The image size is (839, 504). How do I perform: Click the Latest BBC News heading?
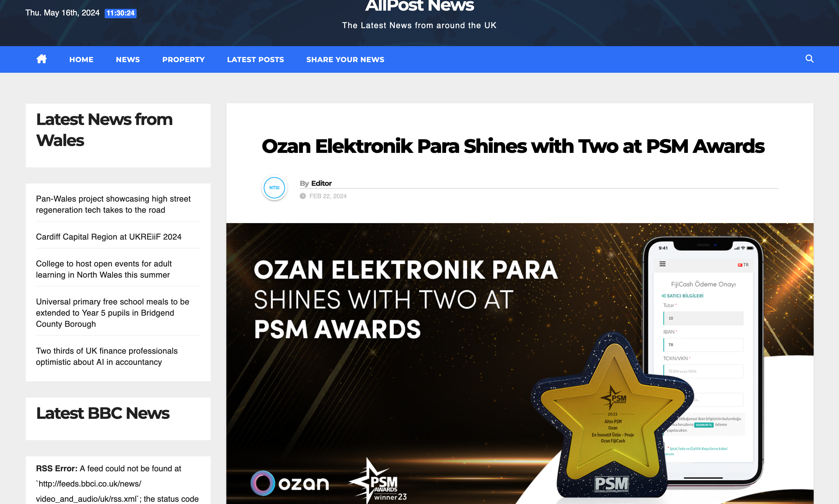click(103, 413)
